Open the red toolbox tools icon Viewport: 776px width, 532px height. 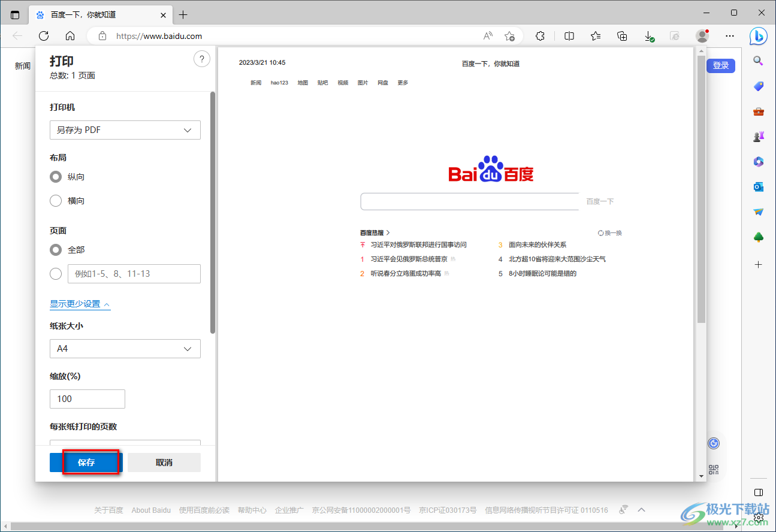tap(758, 111)
